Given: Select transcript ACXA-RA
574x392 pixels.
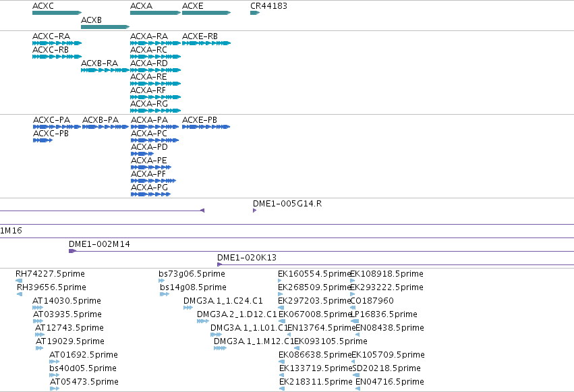Looking at the screenshot, I should 155,43.
